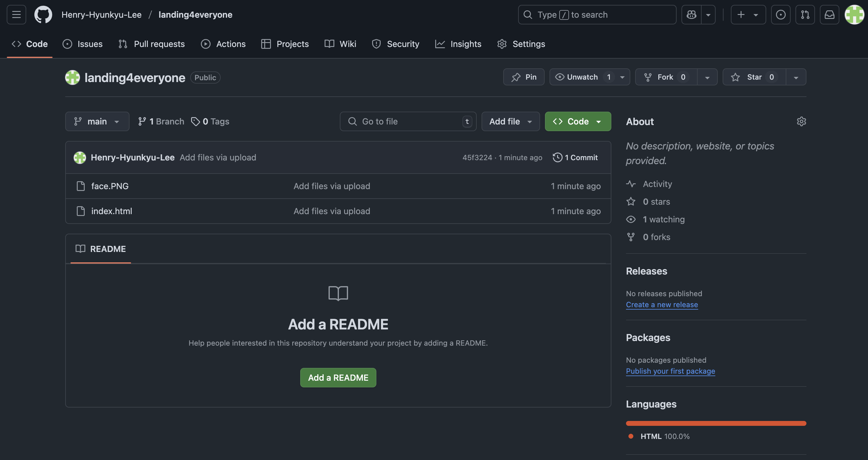This screenshot has height=460, width=868.
Task: Open the 0 forks link
Action: 648,237
